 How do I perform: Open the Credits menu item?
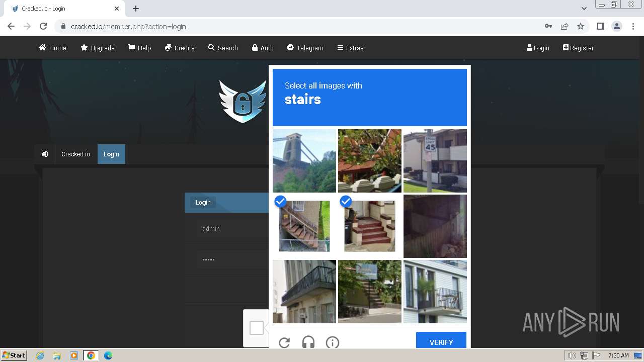point(180,48)
